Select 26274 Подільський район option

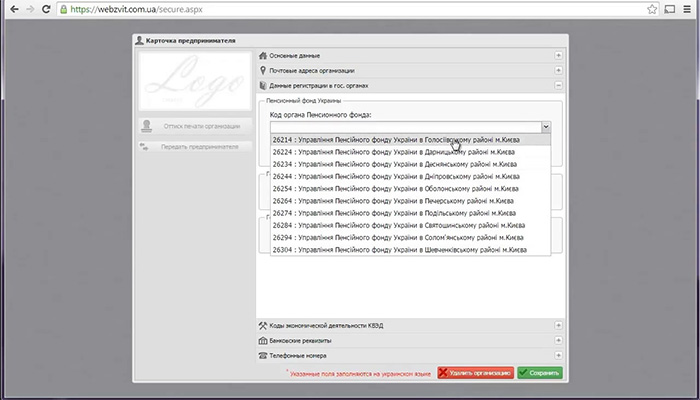coord(410,213)
